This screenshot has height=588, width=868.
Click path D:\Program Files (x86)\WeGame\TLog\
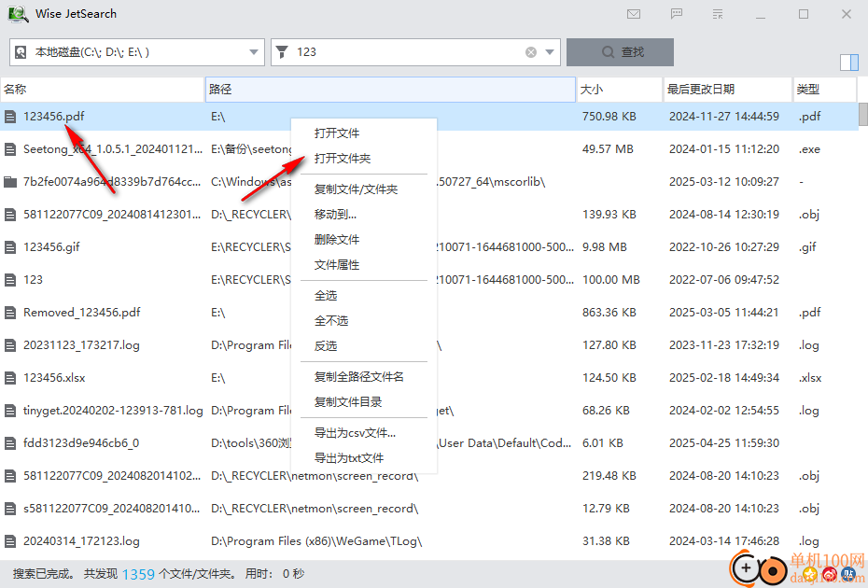pyautogui.click(x=316, y=541)
